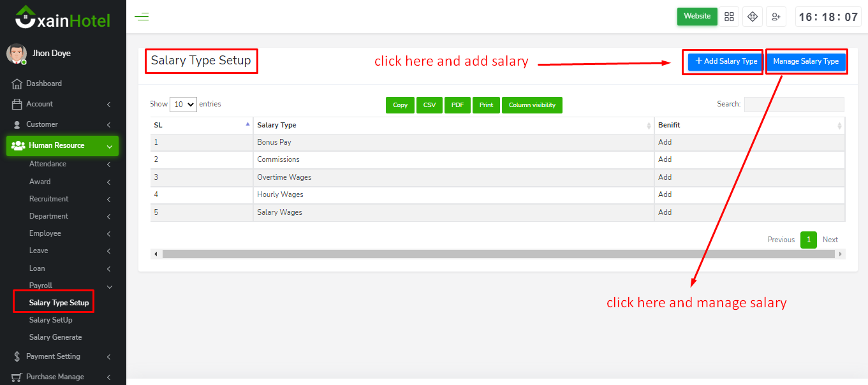Image resolution: width=868 pixels, height=385 pixels.
Task: Click the Purchase Manage cart icon
Action: [x=17, y=377]
